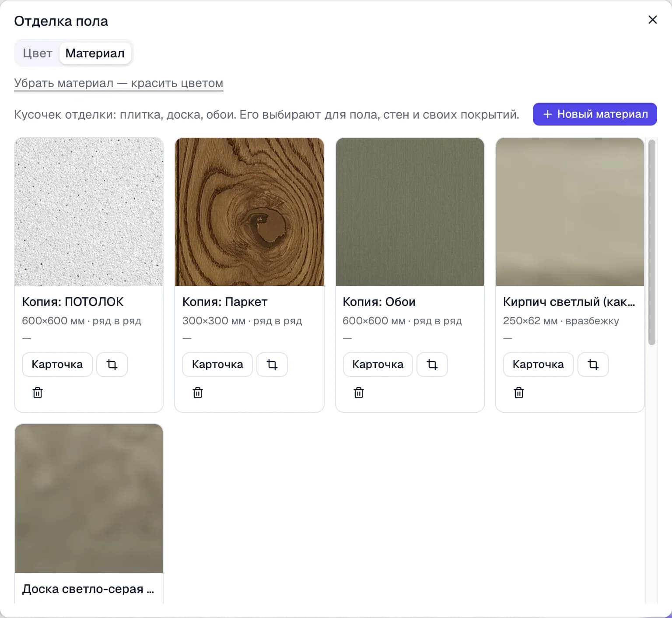
Task: Click the Копия: ПОТОЛОК title text
Action: [73, 302]
